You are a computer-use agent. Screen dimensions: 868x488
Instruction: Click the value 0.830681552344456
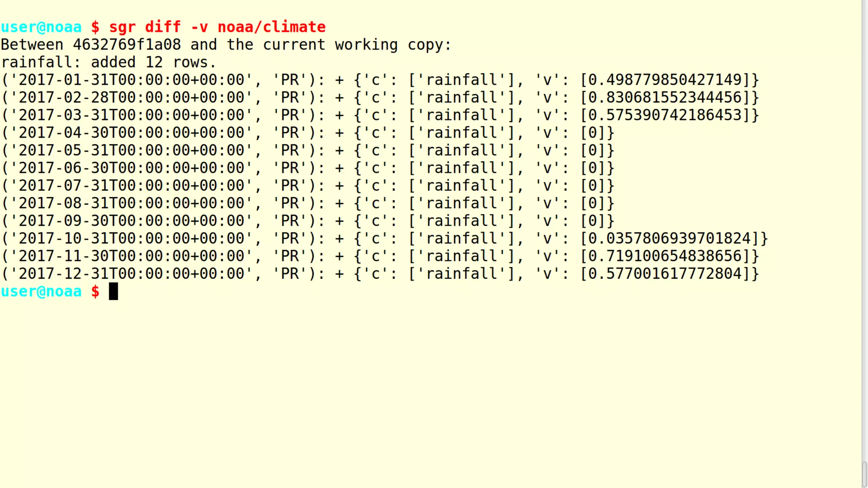[665, 97]
